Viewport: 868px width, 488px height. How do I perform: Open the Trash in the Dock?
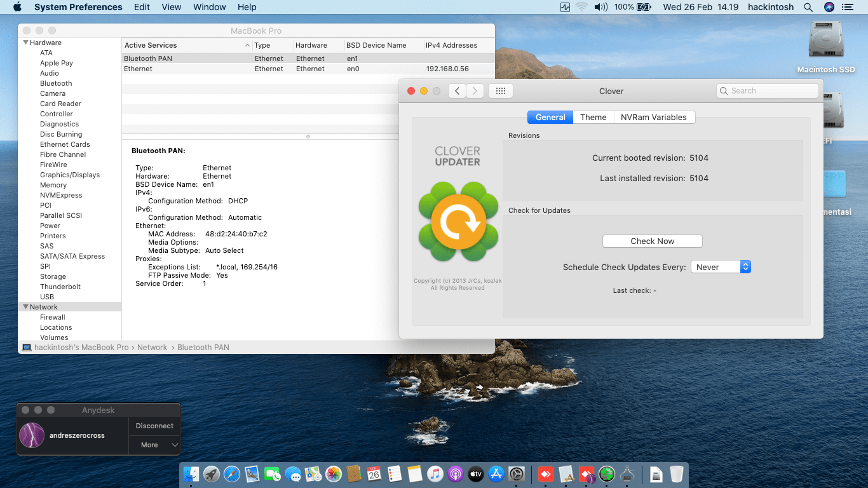pos(677,474)
